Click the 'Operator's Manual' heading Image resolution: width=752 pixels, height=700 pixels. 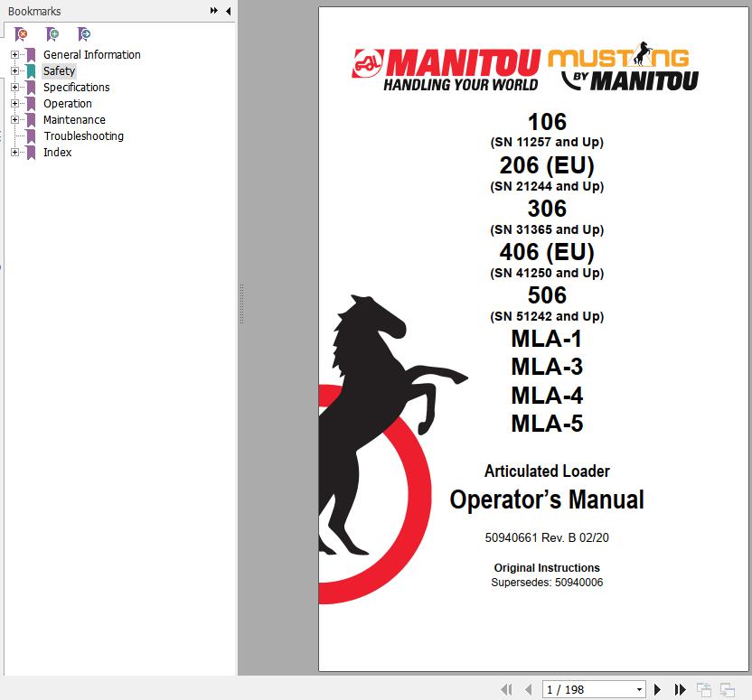(x=547, y=500)
